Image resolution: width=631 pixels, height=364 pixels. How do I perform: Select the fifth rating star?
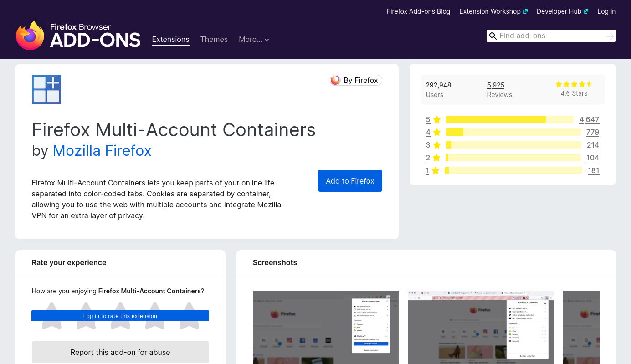[x=189, y=316]
